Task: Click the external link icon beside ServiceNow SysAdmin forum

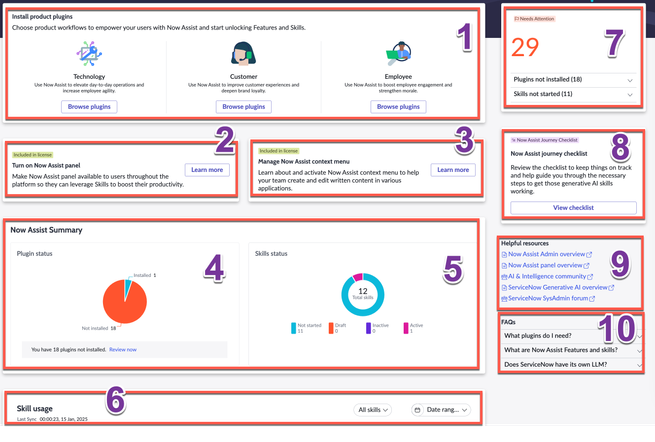Action: click(x=592, y=299)
